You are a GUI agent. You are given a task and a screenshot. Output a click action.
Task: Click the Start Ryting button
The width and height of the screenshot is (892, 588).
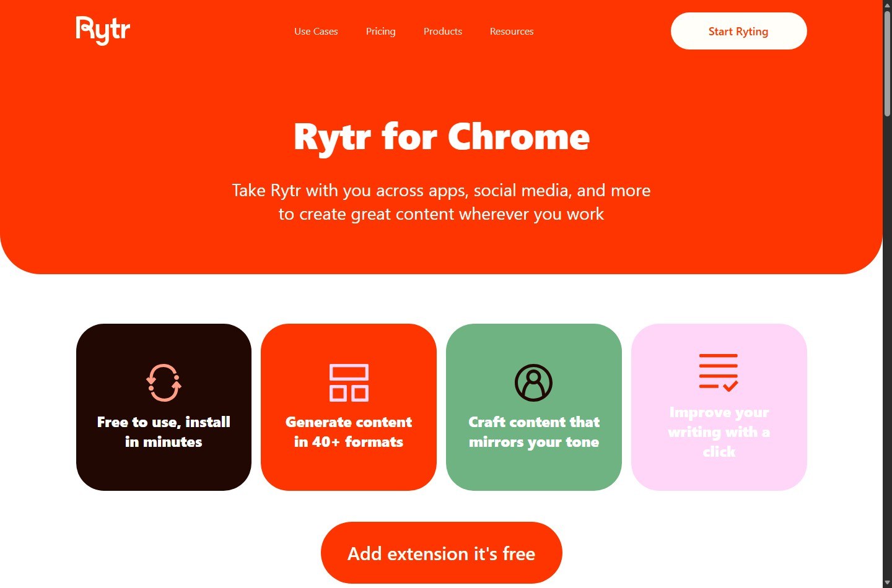[738, 31]
